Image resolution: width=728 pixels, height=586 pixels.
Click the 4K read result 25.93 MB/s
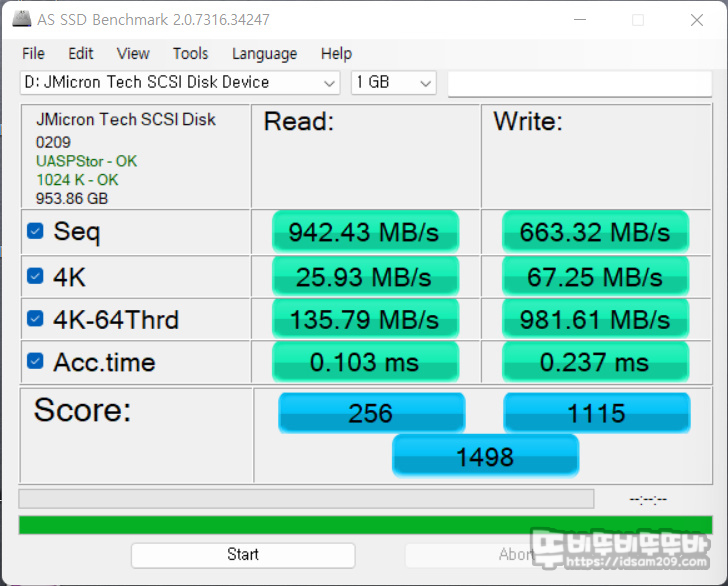tap(365, 277)
